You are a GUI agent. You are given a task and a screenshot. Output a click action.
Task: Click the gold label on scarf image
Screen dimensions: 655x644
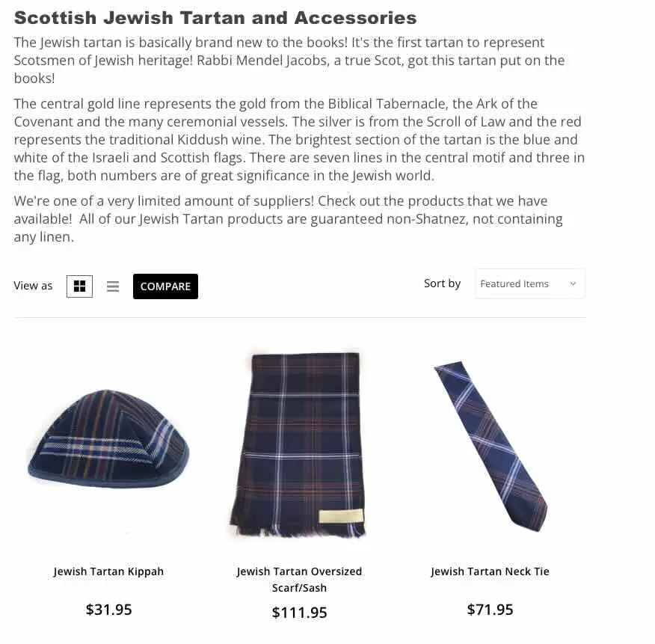click(x=341, y=515)
